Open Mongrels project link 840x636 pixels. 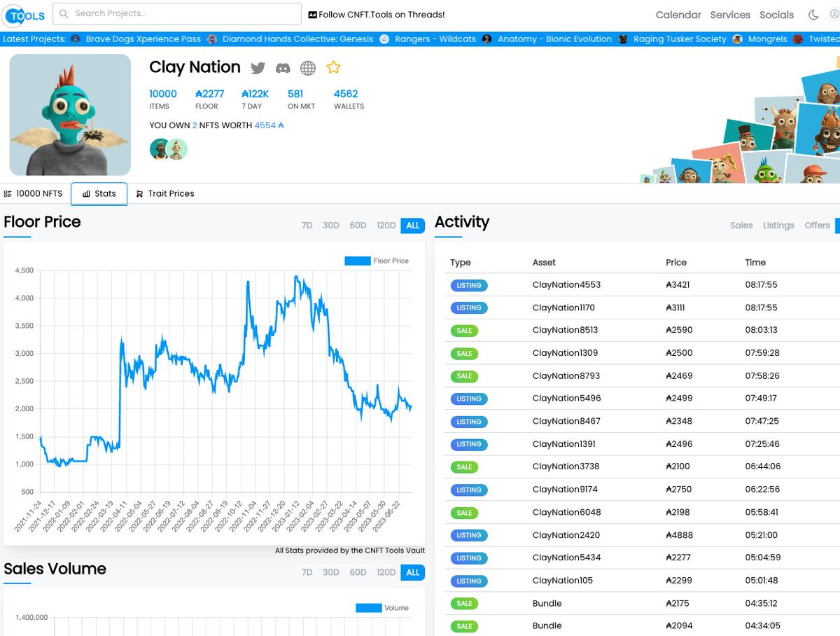click(767, 39)
